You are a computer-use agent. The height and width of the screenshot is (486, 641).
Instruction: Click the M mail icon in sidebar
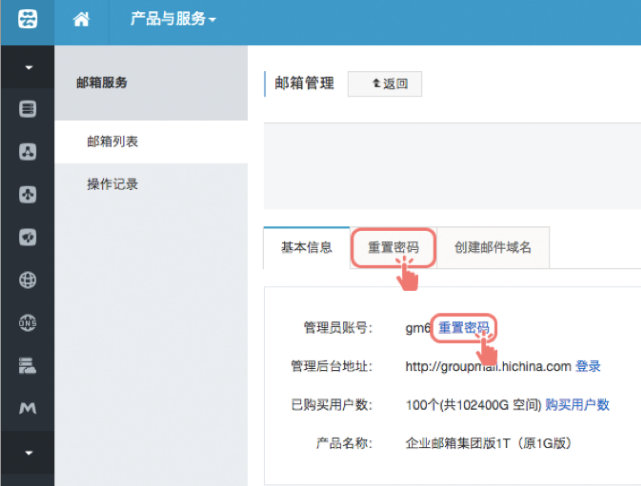28,409
